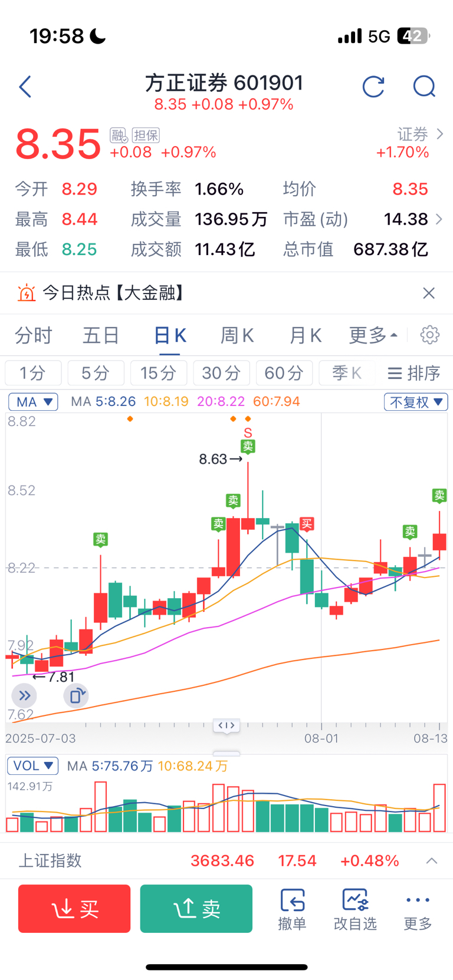Tap the back arrow icon
The width and height of the screenshot is (453, 980).
(25, 87)
